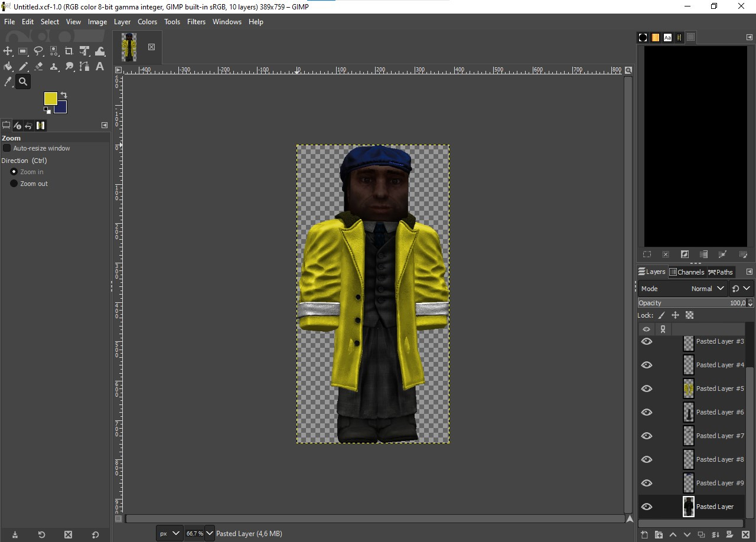Open the layer Mode dropdown

tap(683, 289)
